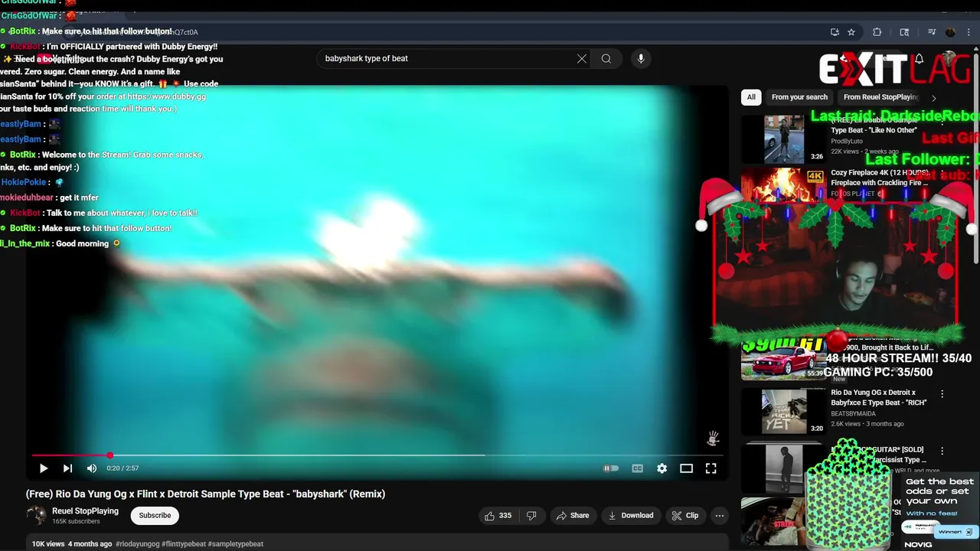Click HokiePokie's chat message in overlay
Viewport: 980px width, 551px height.
pos(32,182)
